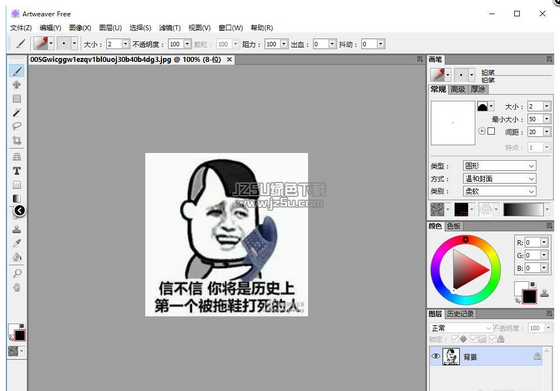Open the Resistance (阻力) dropdown arrow
Screen dimensions: 560x391
click(284, 44)
